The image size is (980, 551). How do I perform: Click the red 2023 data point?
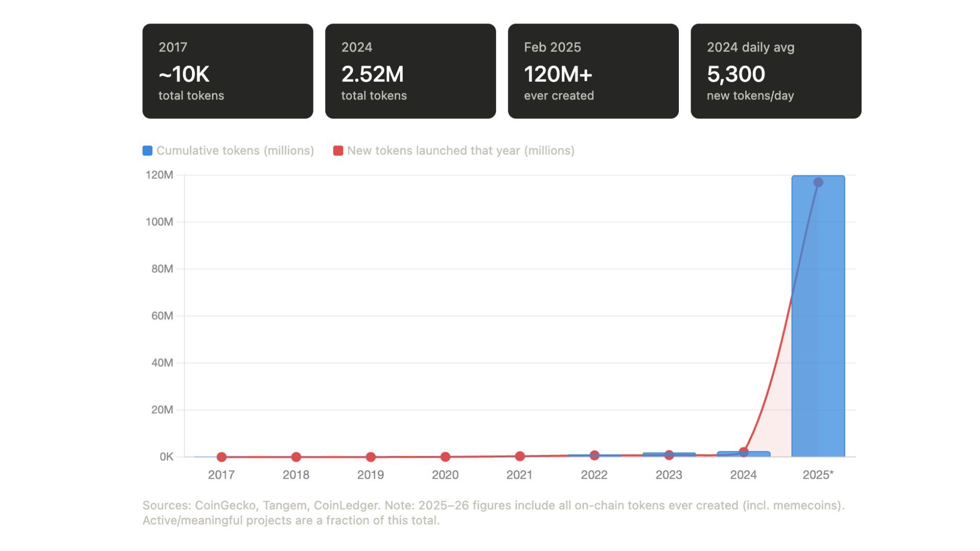point(669,455)
